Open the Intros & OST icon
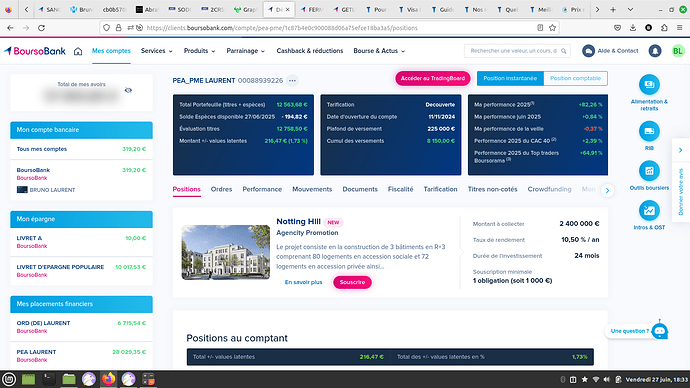Viewport: 690px width, 388px height. point(649,210)
